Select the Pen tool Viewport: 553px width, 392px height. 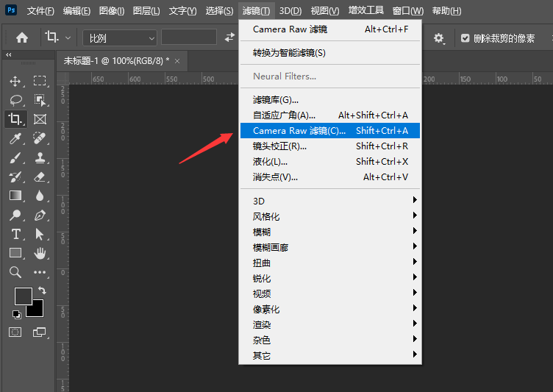(40, 215)
